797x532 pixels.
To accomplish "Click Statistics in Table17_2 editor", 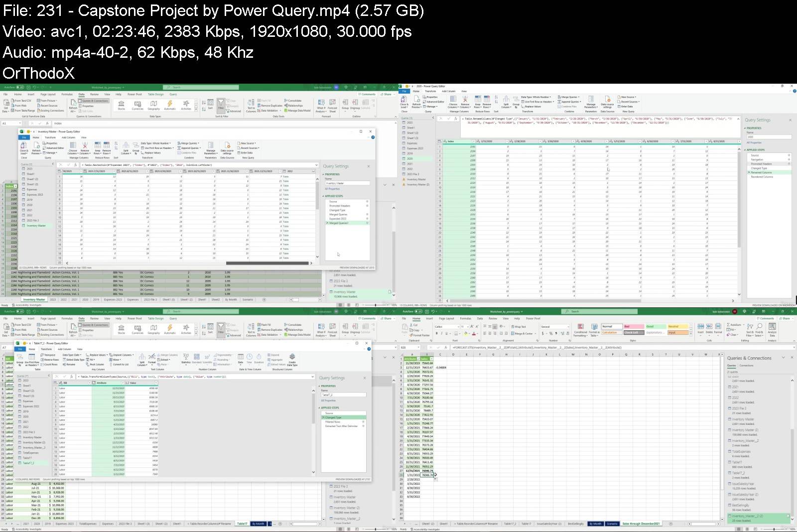I will click(186, 359).
